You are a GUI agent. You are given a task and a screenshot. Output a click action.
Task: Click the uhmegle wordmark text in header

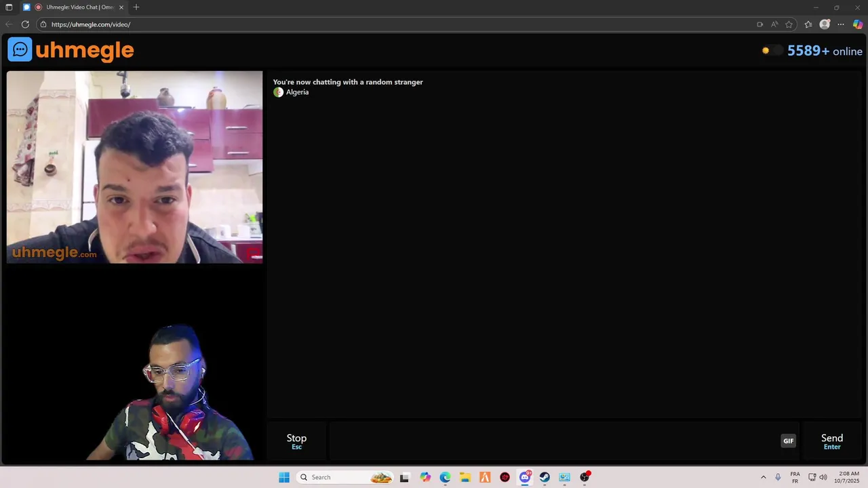coord(85,50)
